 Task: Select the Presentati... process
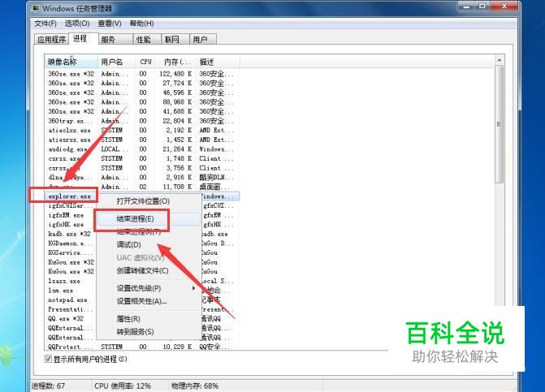(x=70, y=309)
